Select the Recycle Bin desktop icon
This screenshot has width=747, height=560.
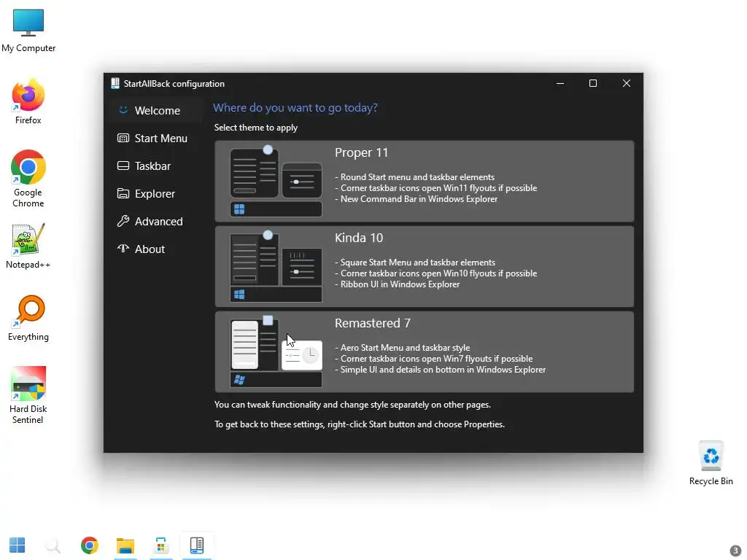(x=711, y=463)
